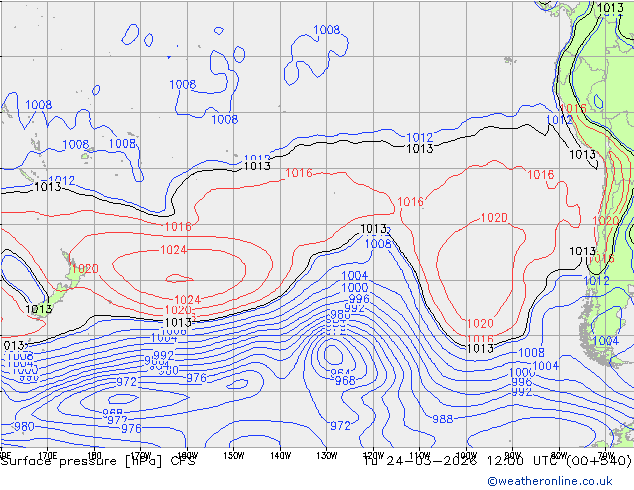634x490 pixels.
Task: Click the '170E' longitude label
Action: point(47,456)
